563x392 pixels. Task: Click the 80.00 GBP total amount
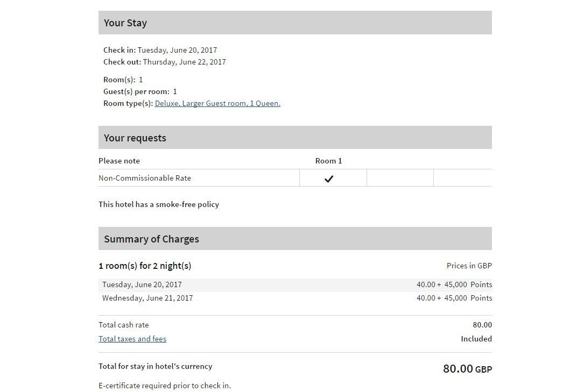click(468, 368)
